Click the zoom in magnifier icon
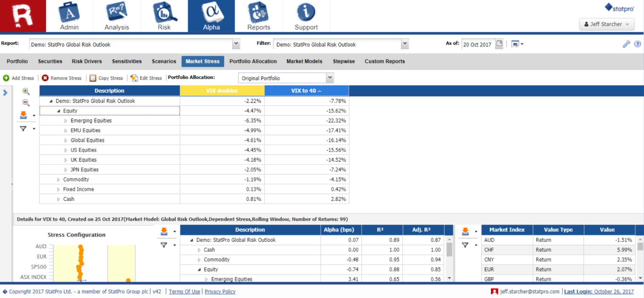644x298 pixels. pos(26,92)
